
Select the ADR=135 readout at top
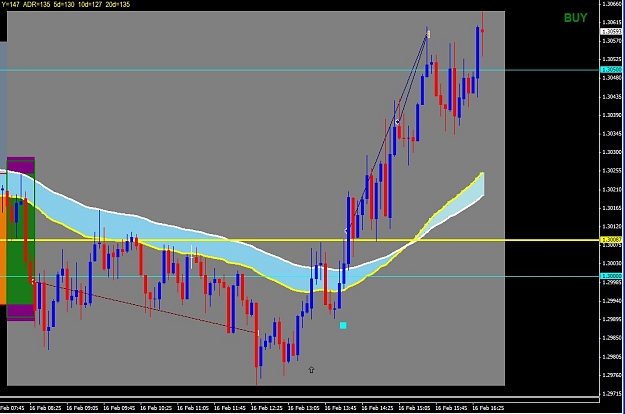tap(37, 5)
